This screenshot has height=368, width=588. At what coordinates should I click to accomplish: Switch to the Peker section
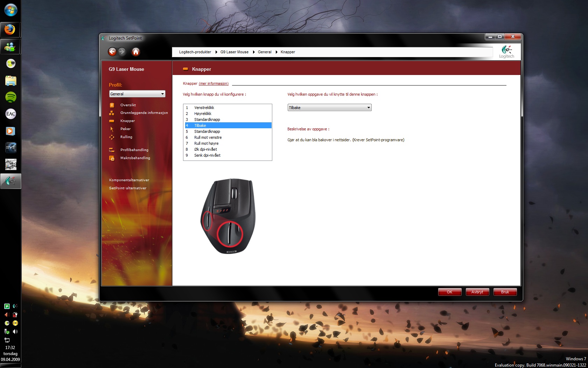(x=125, y=129)
